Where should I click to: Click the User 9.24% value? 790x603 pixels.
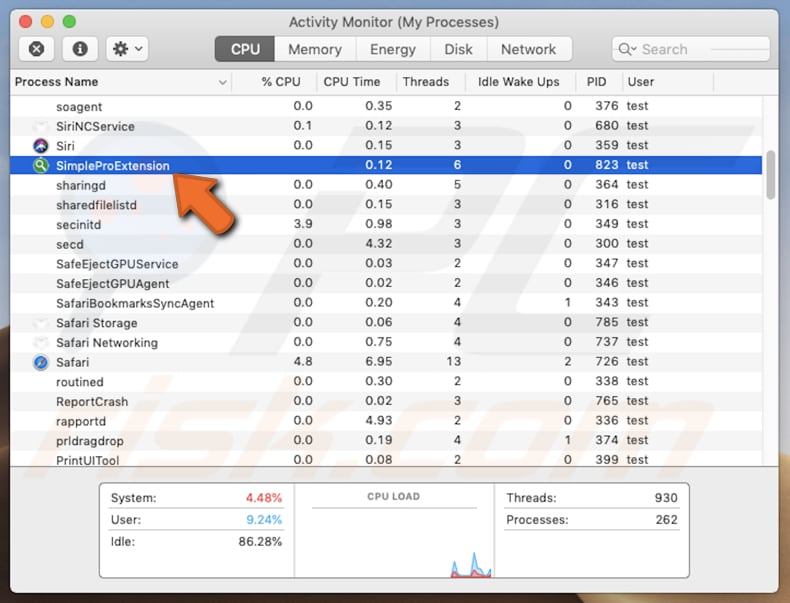[x=264, y=519]
